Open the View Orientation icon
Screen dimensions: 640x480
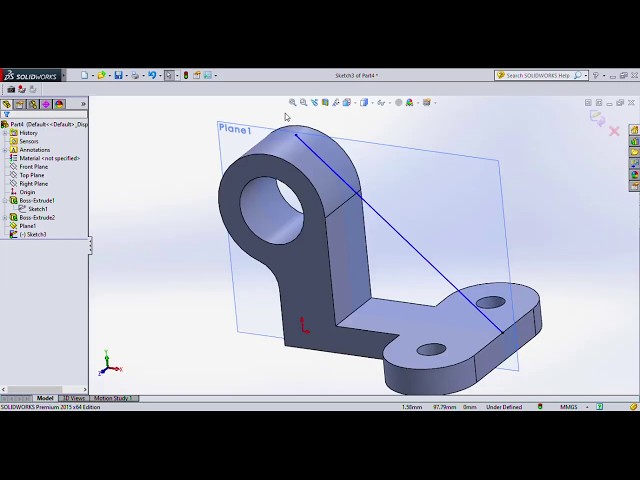(347, 102)
